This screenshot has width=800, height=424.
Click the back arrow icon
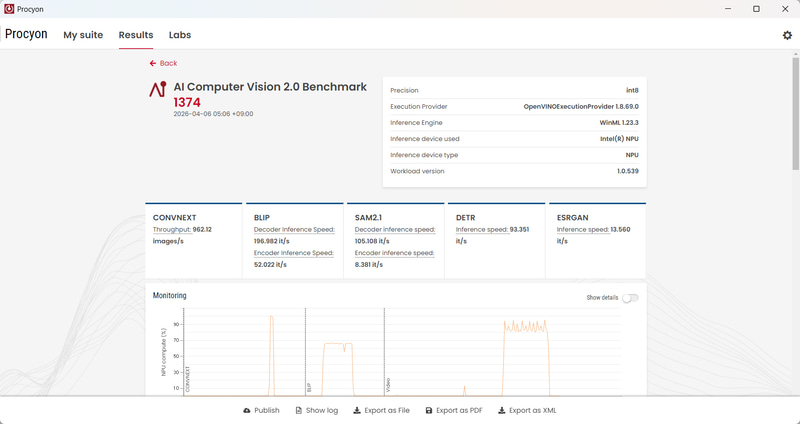coord(153,63)
